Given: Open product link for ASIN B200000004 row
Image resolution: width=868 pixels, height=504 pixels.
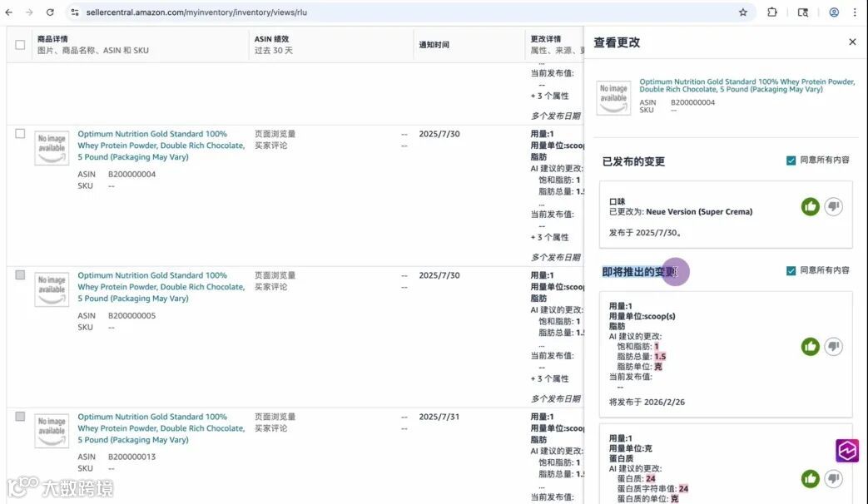Looking at the screenshot, I should tap(161, 146).
